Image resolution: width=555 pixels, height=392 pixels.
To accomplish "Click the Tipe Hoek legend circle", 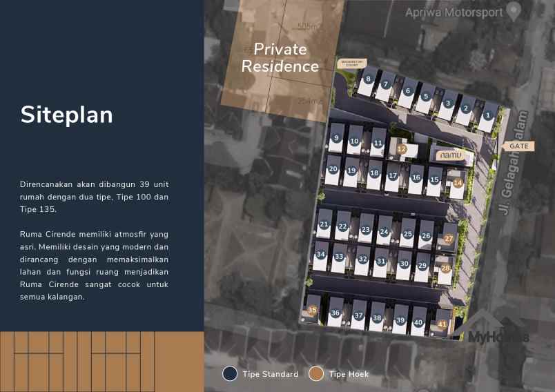I will click(x=316, y=374).
